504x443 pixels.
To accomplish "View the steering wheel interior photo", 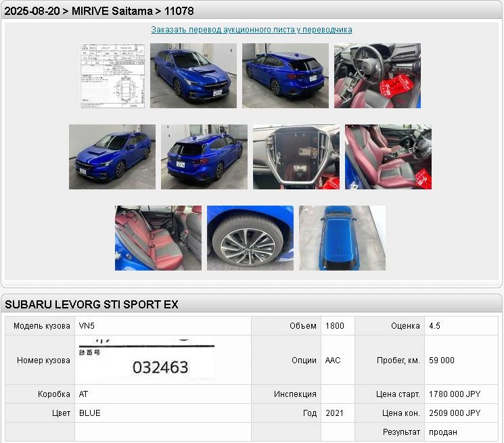I will (x=377, y=76).
